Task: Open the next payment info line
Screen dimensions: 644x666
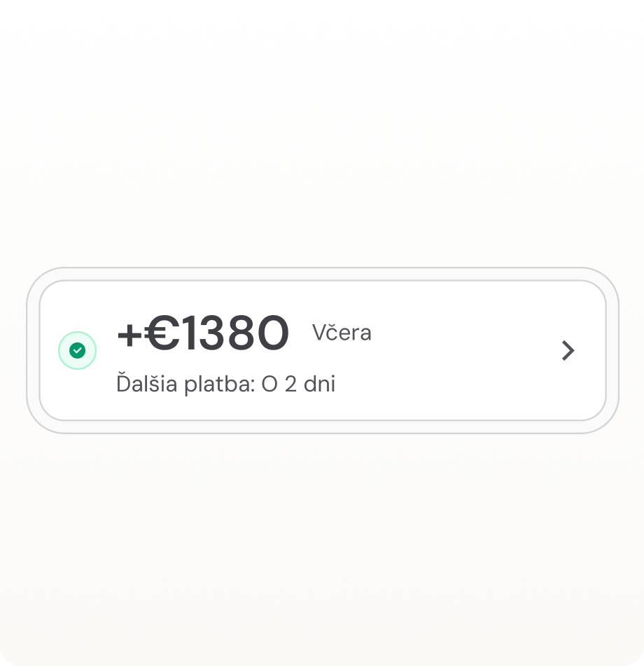Action: [225, 384]
